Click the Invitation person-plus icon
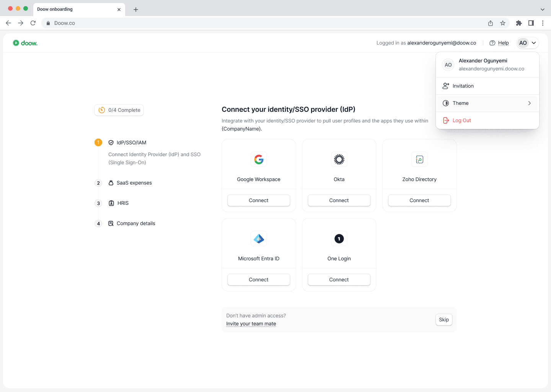551x392 pixels. coord(446,86)
